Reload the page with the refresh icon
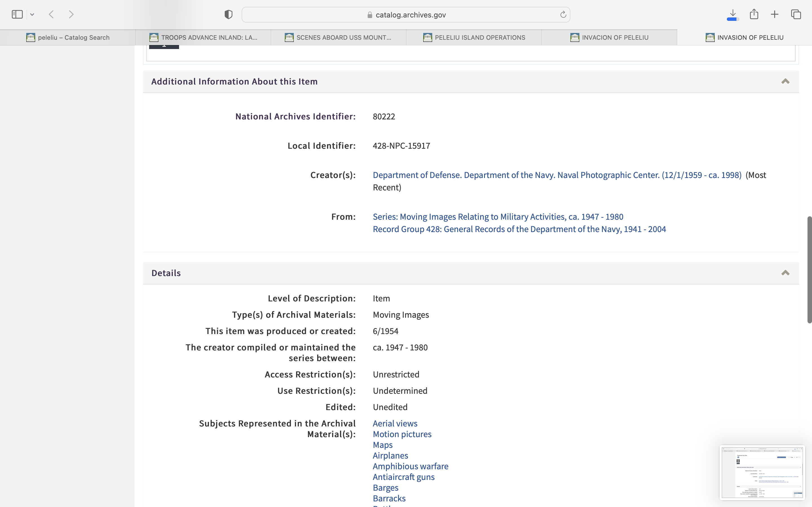Image resolution: width=812 pixels, height=507 pixels. 563,14
